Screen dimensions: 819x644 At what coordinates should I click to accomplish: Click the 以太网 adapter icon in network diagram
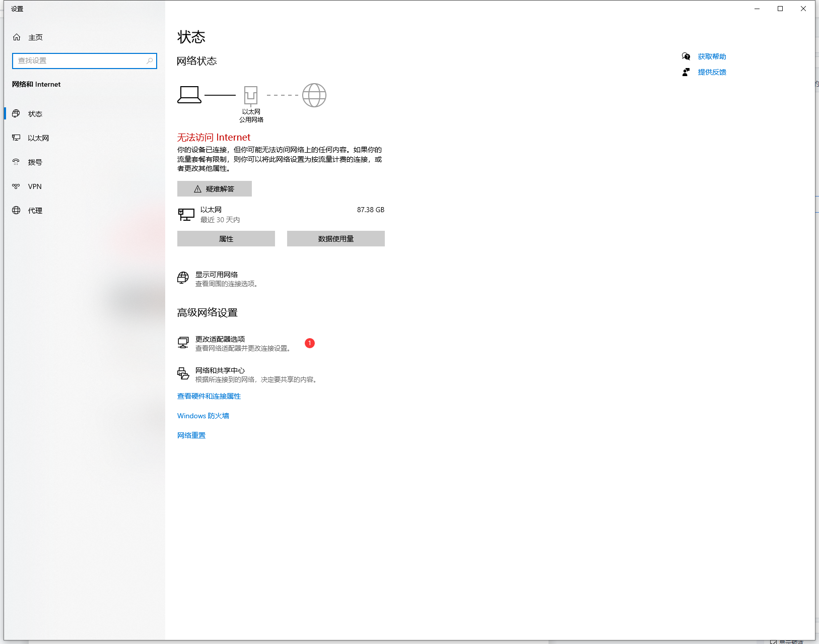(251, 95)
